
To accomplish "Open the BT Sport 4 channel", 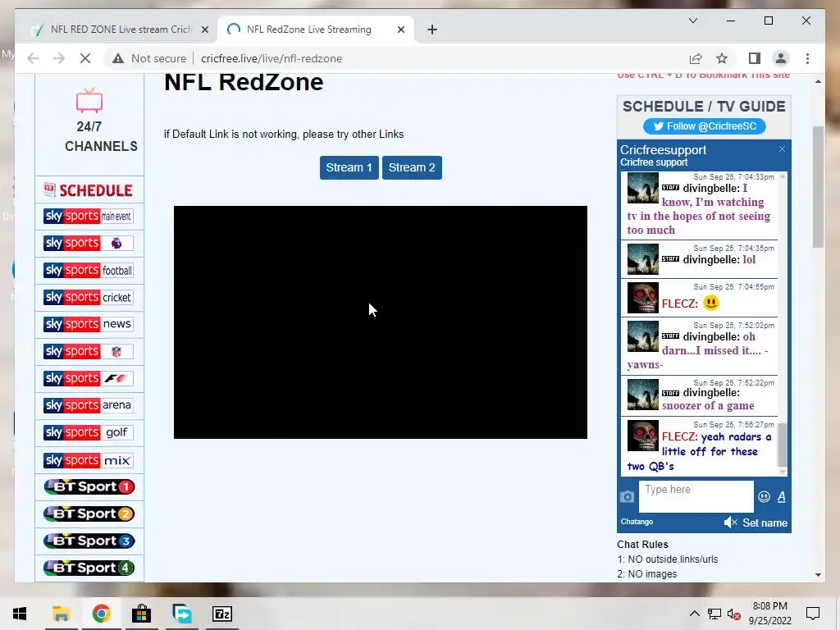I will pyautogui.click(x=89, y=568).
